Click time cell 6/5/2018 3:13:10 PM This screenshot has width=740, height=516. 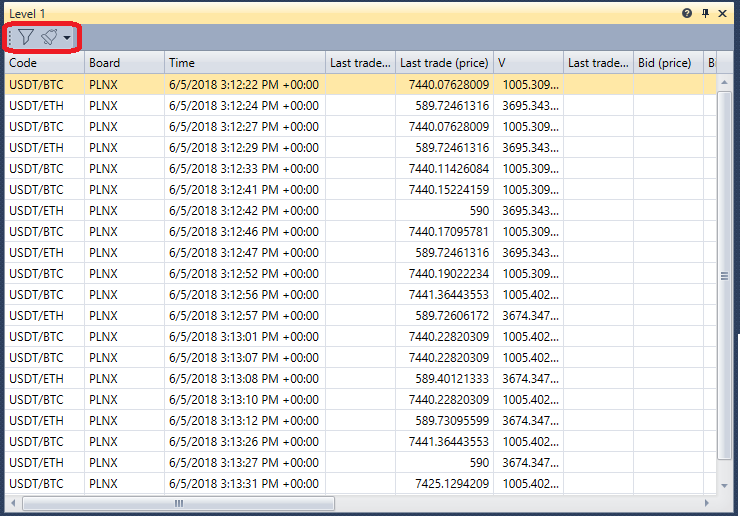pos(244,400)
